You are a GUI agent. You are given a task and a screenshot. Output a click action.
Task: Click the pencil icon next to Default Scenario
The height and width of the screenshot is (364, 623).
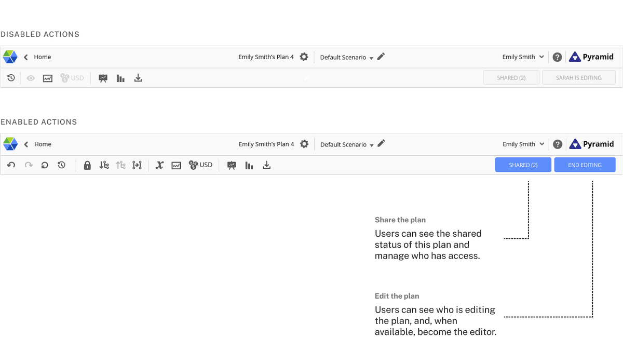381,144
